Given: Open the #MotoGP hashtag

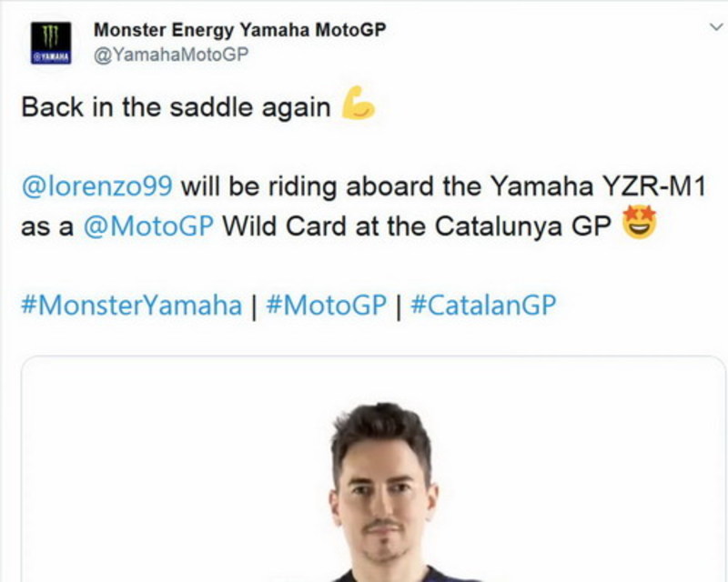Looking at the screenshot, I should coord(327,306).
